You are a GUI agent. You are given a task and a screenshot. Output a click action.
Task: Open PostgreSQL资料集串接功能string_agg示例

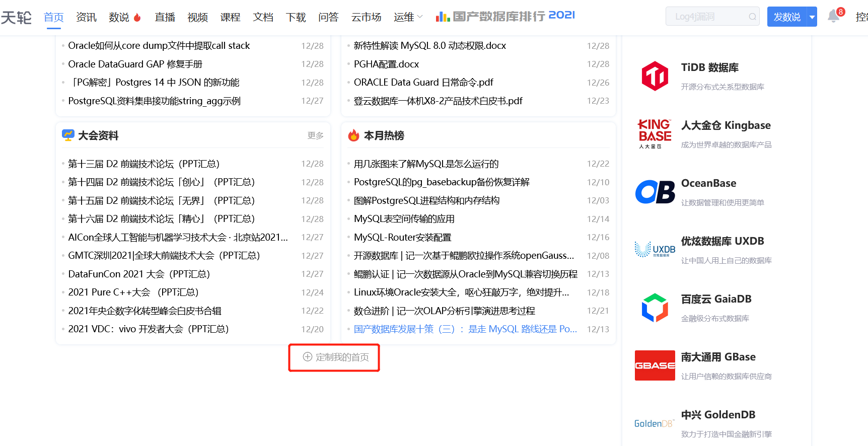154,101
